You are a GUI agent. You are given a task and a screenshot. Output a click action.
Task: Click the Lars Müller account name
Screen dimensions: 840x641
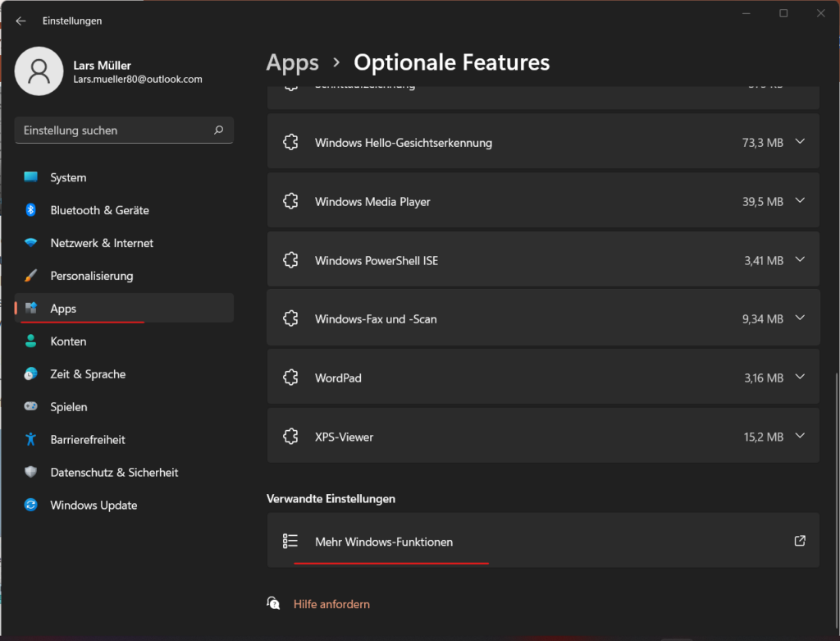[x=103, y=66]
